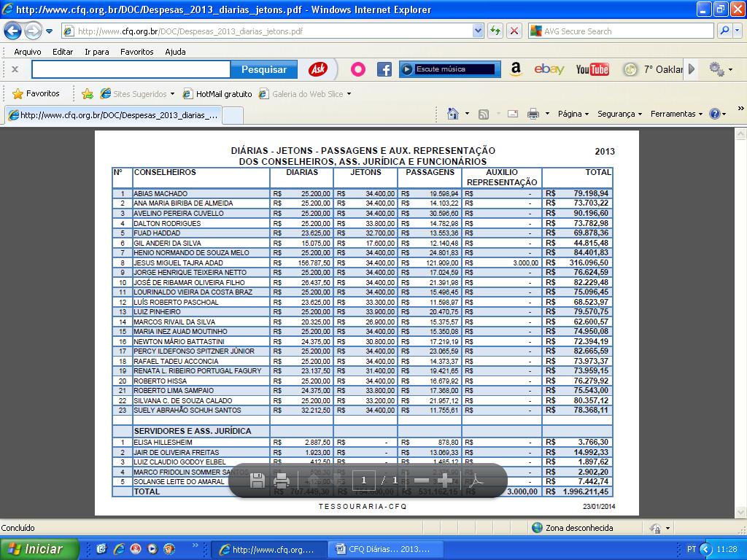Image resolution: width=747 pixels, height=560 pixels.
Task: Open the Página dropdown menu
Action: (x=573, y=114)
